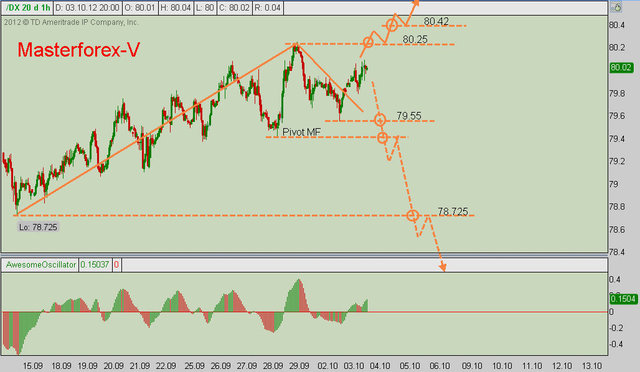Click the 13.10 date axis label

(x=592, y=366)
